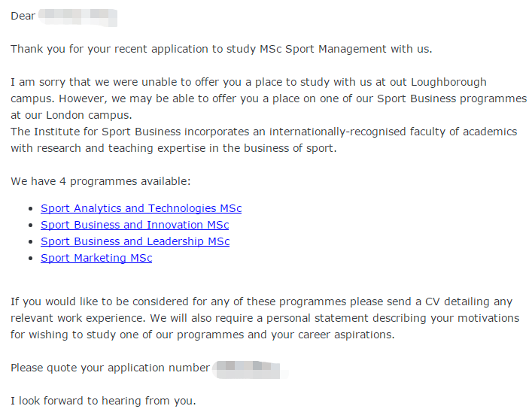
Task: Click the bullet before Sport Business and Leadership
Action: [x=31, y=242]
